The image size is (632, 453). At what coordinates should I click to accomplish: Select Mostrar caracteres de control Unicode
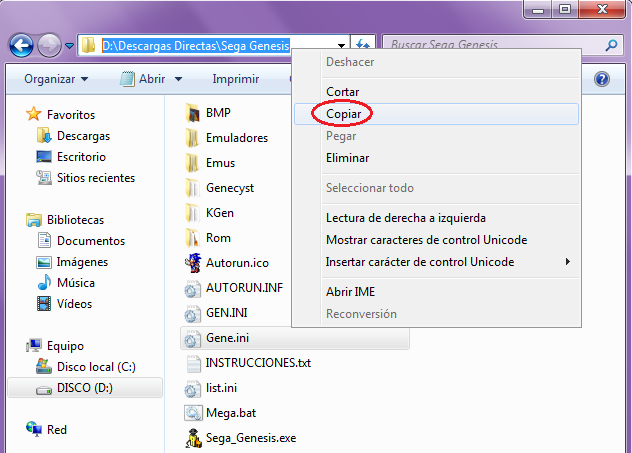pyautogui.click(x=437, y=240)
